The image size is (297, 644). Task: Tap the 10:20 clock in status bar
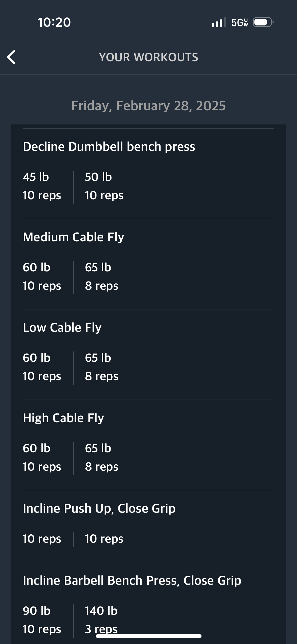click(x=54, y=22)
